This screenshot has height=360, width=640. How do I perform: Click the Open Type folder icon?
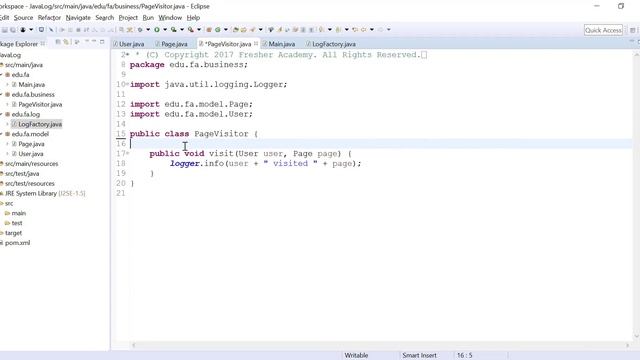click(236, 29)
